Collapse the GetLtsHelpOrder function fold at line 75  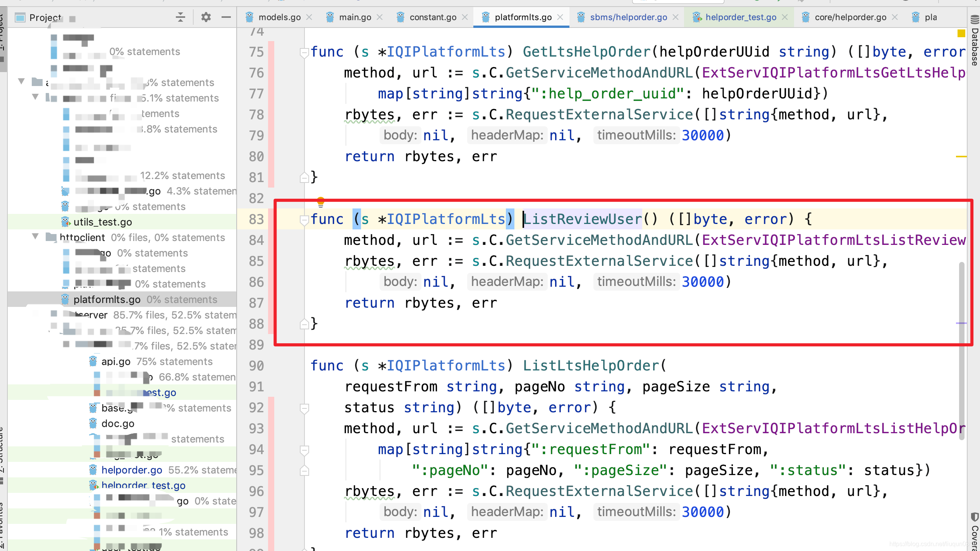304,52
